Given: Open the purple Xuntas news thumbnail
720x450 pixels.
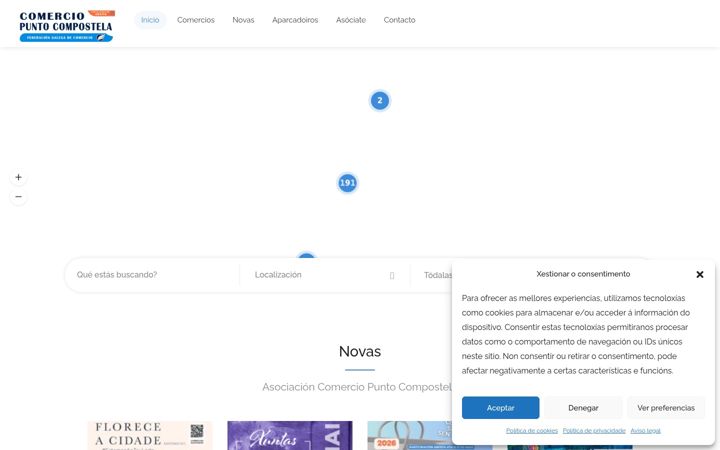Looking at the screenshot, I should (x=290, y=435).
